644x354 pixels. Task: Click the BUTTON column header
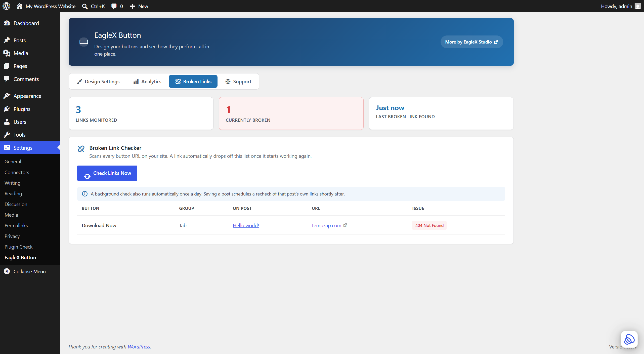(x=91, y=208)
